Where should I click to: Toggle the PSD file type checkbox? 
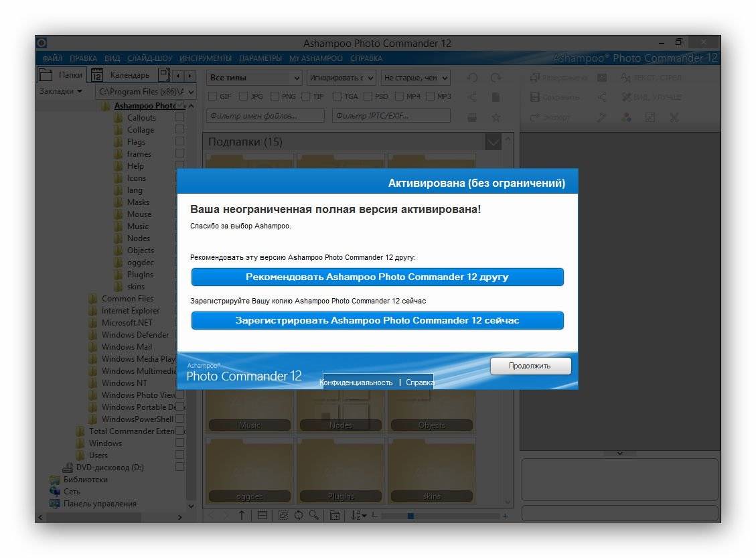tap(368, 96)
